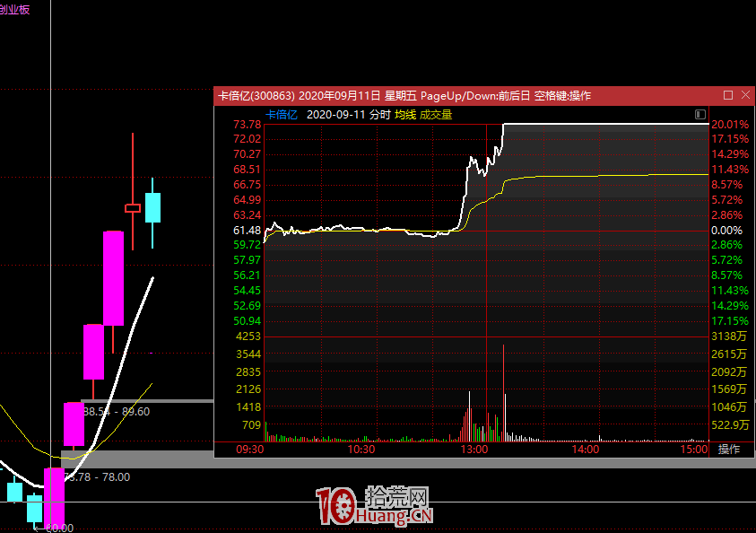This screenshot has height=533, width=756.
Task: Click the blue 卡倍亿 stock name label
Action: (282, 115)
